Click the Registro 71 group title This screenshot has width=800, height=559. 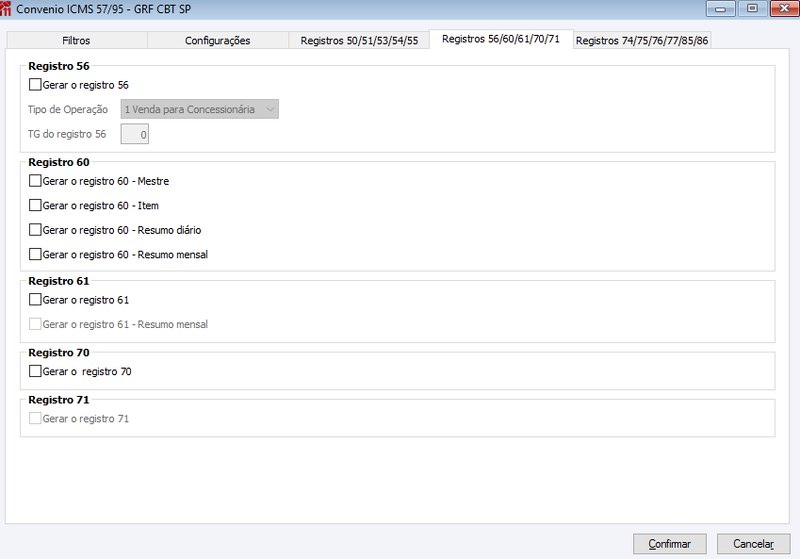coord(59,400)
